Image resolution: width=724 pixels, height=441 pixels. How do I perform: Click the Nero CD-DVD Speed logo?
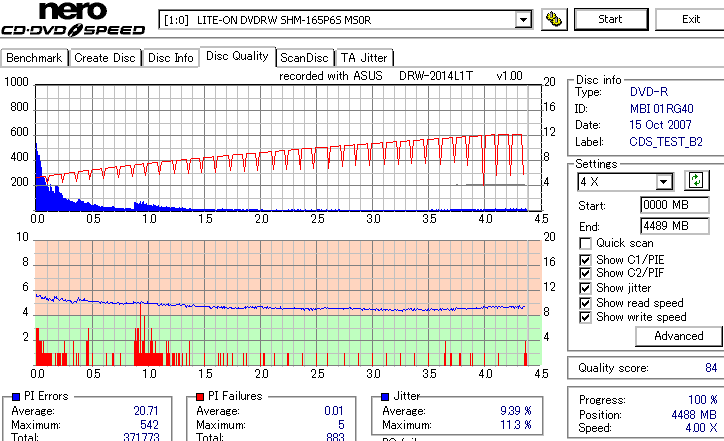point(73,19)
